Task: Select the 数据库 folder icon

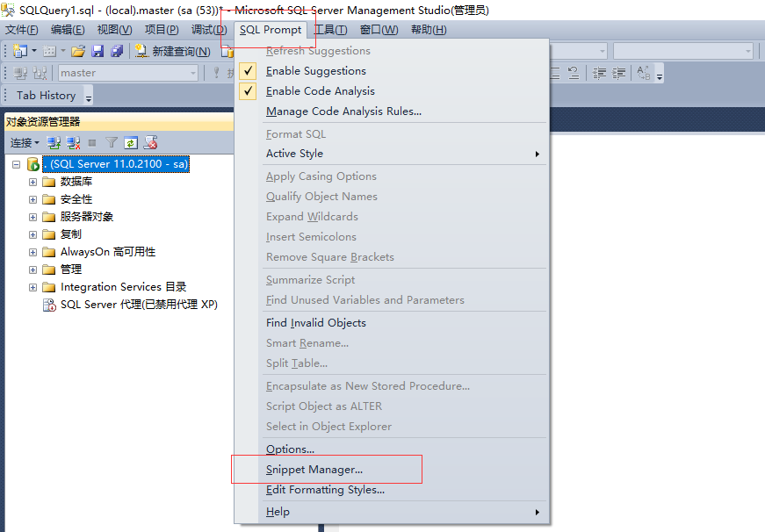Action: tap(49, 182)
